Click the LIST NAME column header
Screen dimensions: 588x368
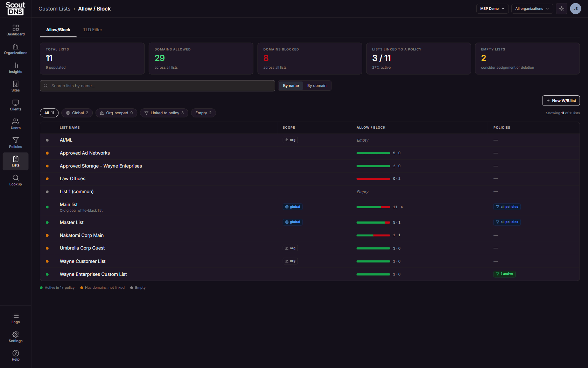tap(70, 128)
